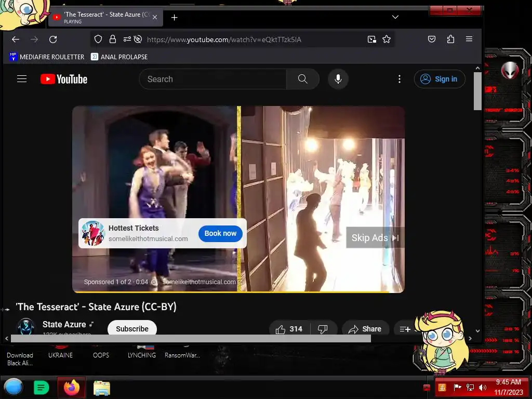This screenshot has height=399, width=532.
Task: Click the horizontal scrollbar thumb
Action: pos(191,338)
